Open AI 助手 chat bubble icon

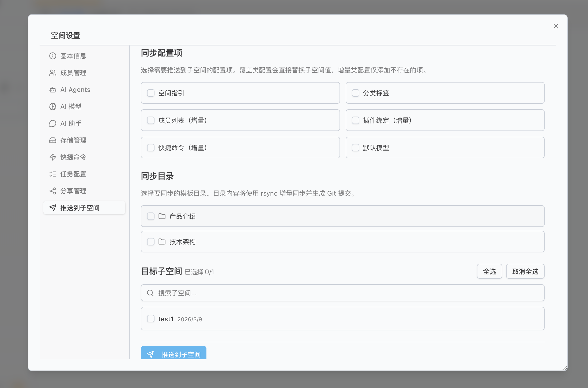click(x=52, y=123)
